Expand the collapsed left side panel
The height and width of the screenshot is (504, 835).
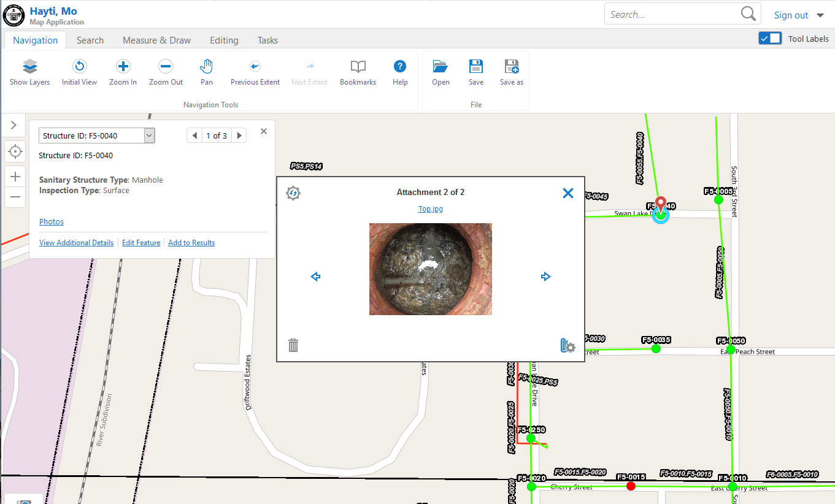click(x=13, y=125)
